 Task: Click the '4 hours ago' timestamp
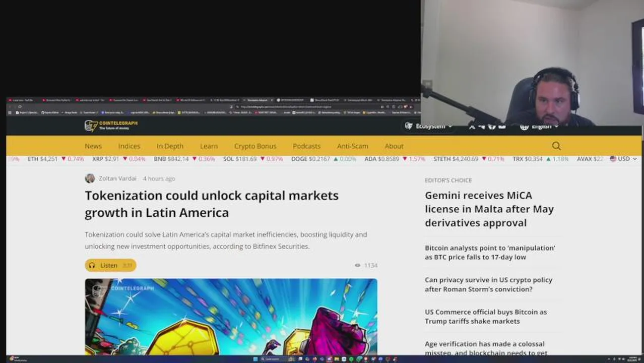tap(159, 178)
